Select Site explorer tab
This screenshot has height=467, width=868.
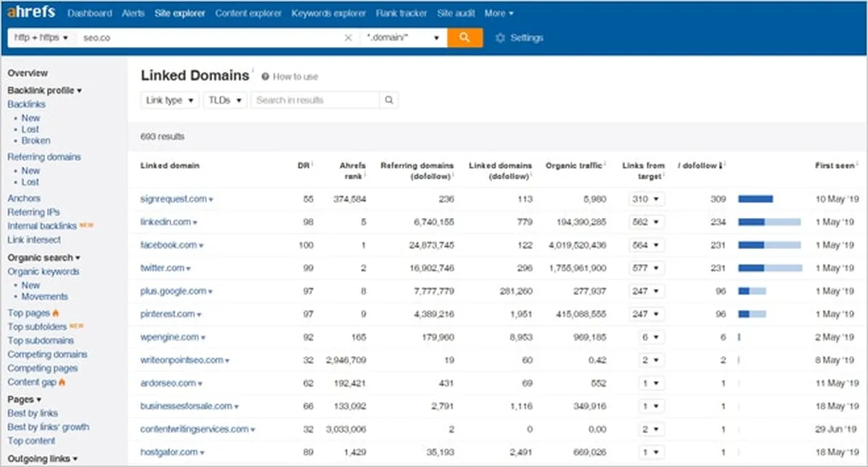[180, 13]
